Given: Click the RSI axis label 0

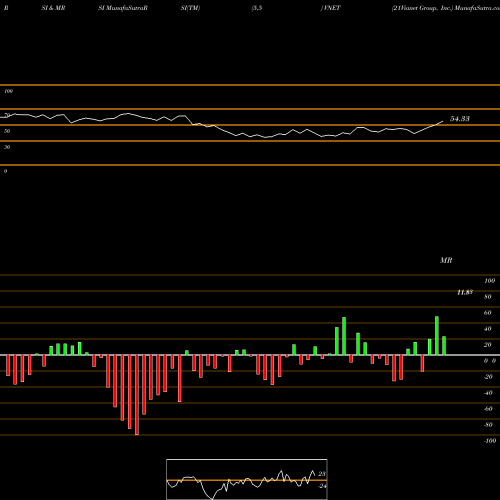Looking at the screenshot, I should [5, 171].
